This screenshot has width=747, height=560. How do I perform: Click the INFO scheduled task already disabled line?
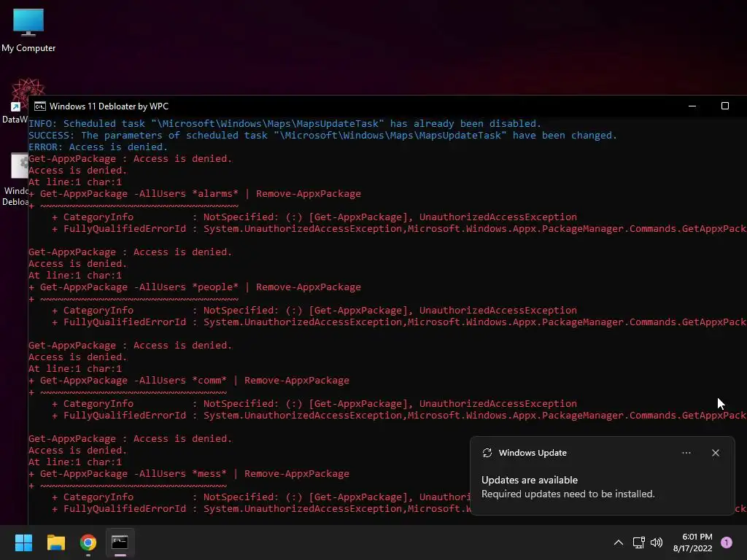tap(285, 124)
